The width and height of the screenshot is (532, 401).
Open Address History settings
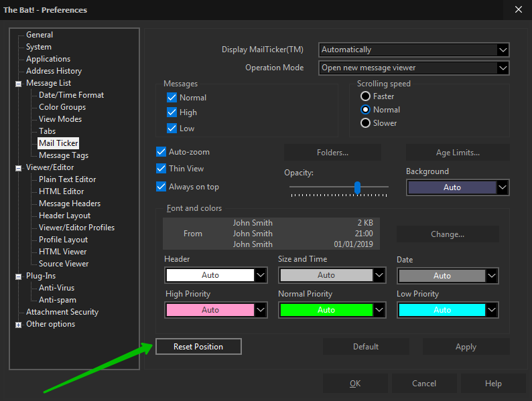[54, 71]
